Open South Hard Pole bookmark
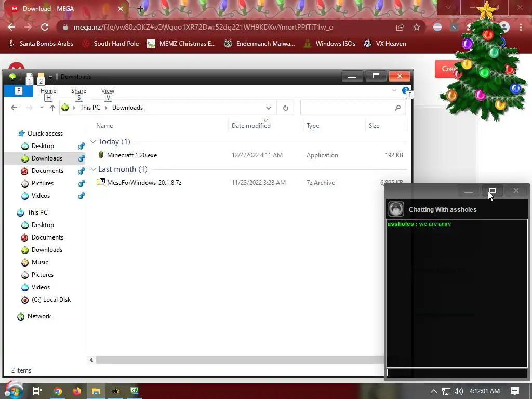 pyautogui.click(x=111, y=44)
